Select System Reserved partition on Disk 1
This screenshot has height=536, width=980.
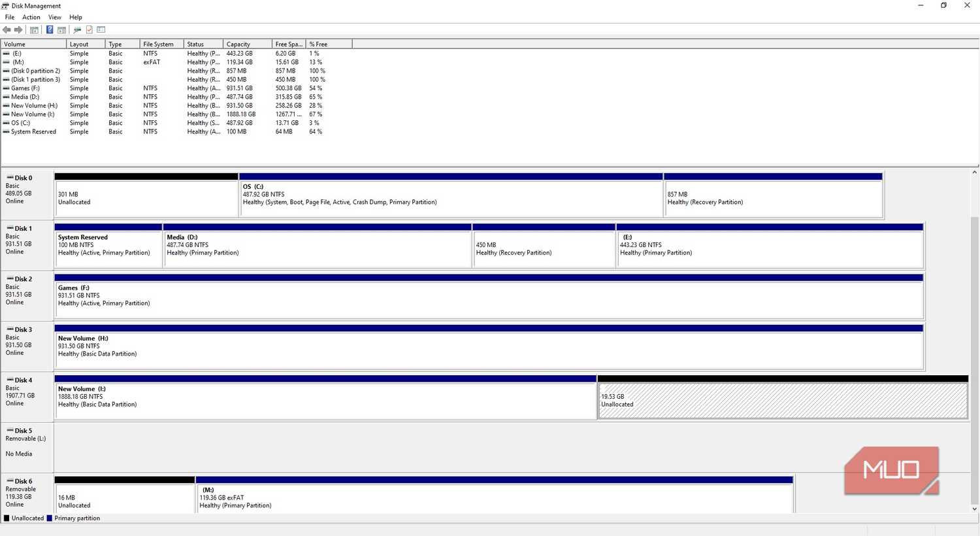pyautogui.click(x=108, y=246)
